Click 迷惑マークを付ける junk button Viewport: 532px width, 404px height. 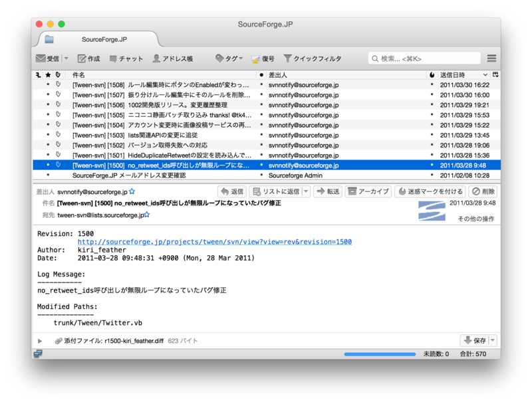(430, 191)
